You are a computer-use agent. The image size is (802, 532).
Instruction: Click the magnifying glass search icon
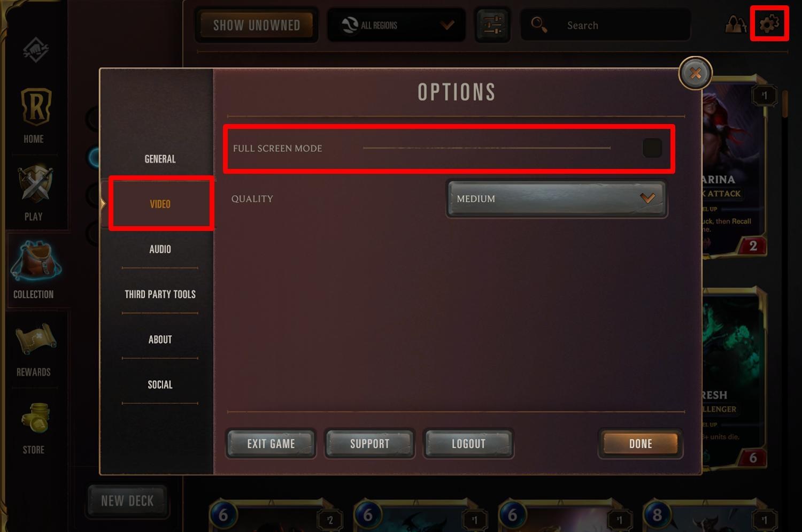[x=538, y=25]
